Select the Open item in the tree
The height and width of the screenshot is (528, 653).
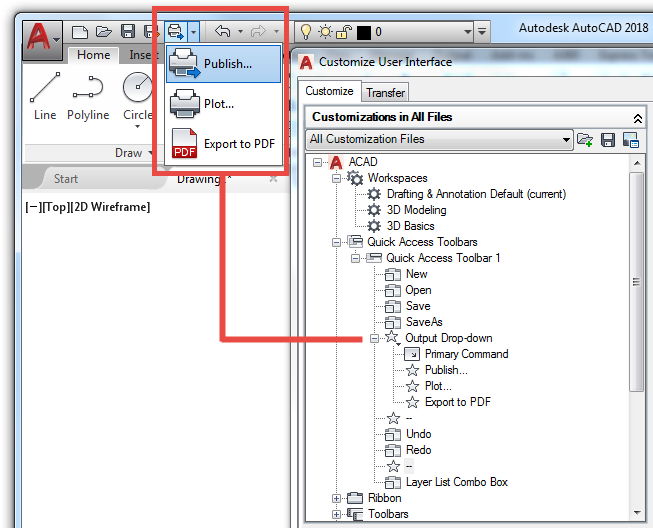click(418, 290)
